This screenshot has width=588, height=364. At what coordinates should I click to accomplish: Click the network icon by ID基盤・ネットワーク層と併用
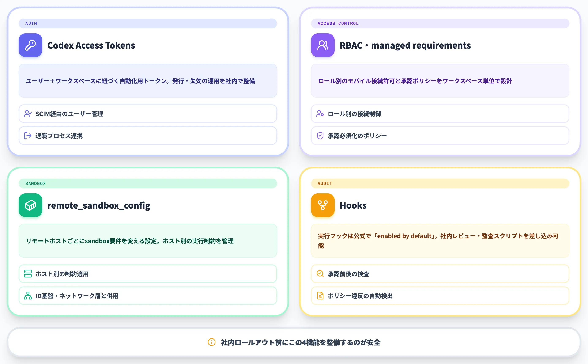click(28, 296)
